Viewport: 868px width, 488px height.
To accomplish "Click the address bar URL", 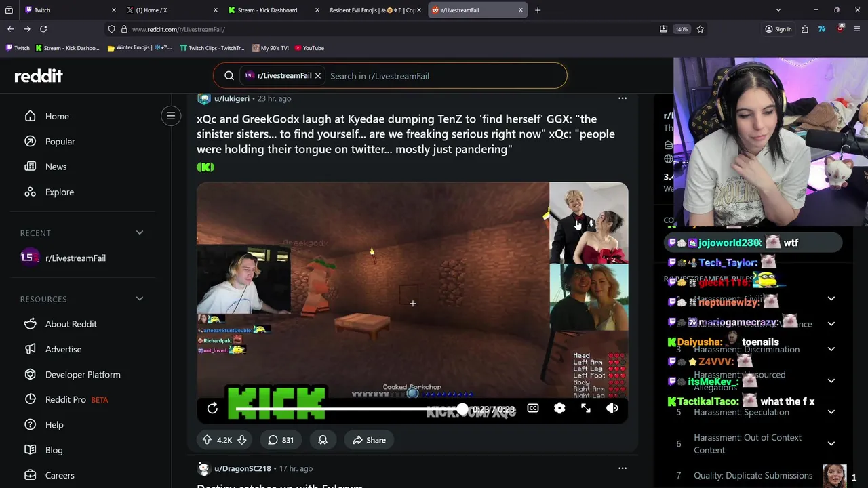I will coord(178,29).
